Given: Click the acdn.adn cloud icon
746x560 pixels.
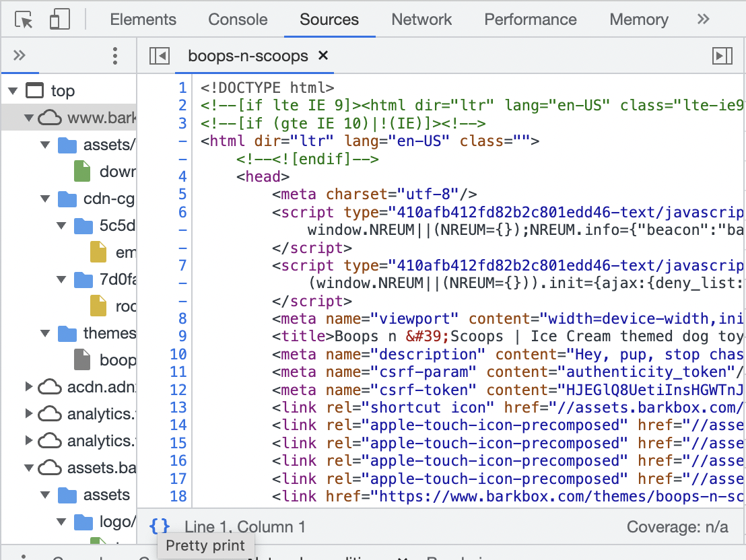Looking at the screenshot, I should click(x=49, y=387).
